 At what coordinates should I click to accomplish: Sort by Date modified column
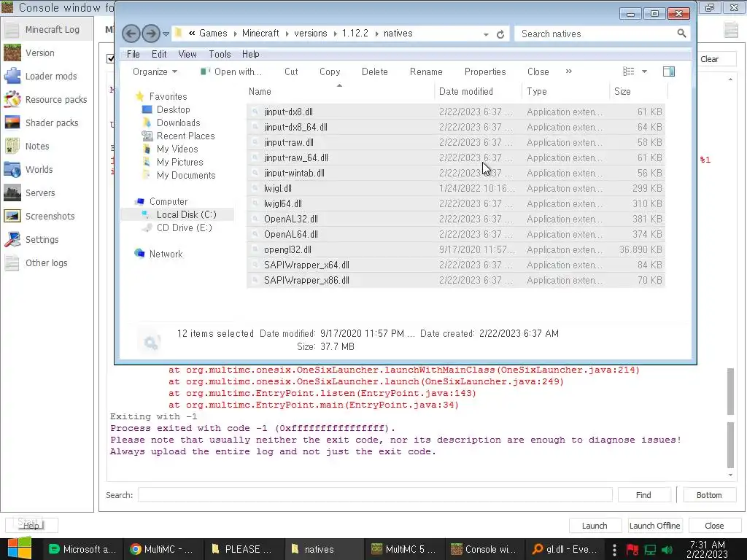pos(478,91)
